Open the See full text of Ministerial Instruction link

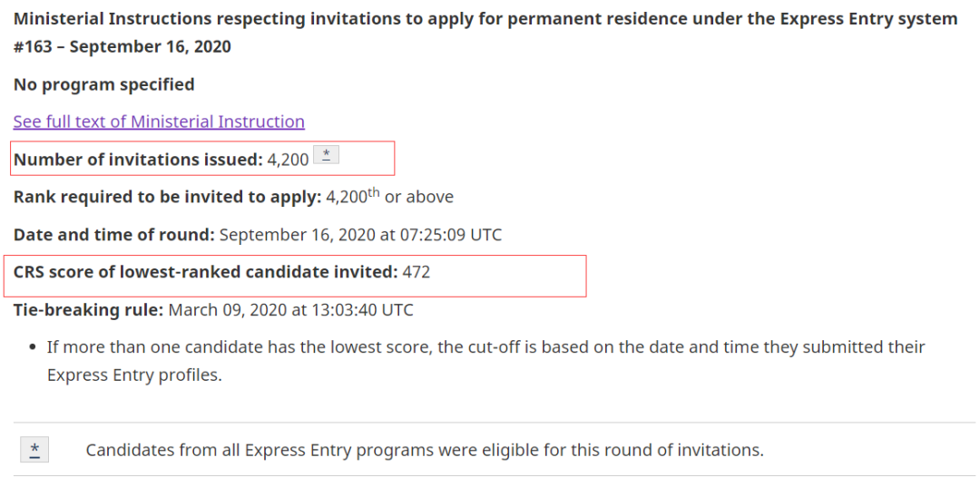coord(159,122)
